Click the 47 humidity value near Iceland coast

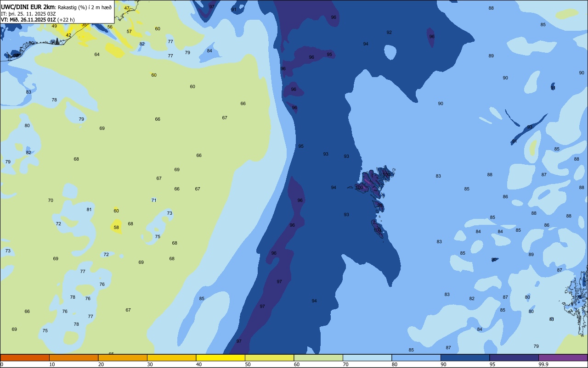point(127,8)
